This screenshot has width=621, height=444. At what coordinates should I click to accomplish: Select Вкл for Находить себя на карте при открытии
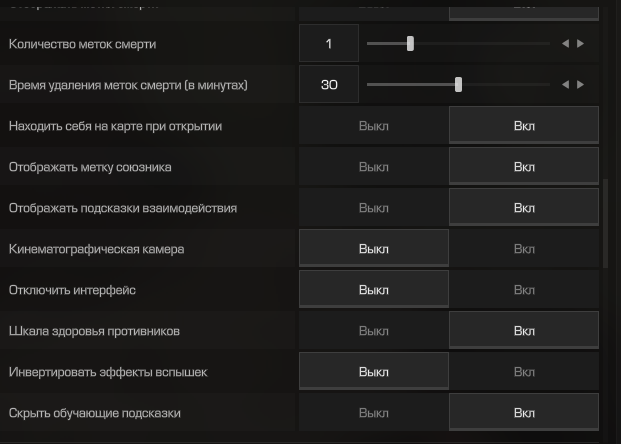[x=524, y=126]
